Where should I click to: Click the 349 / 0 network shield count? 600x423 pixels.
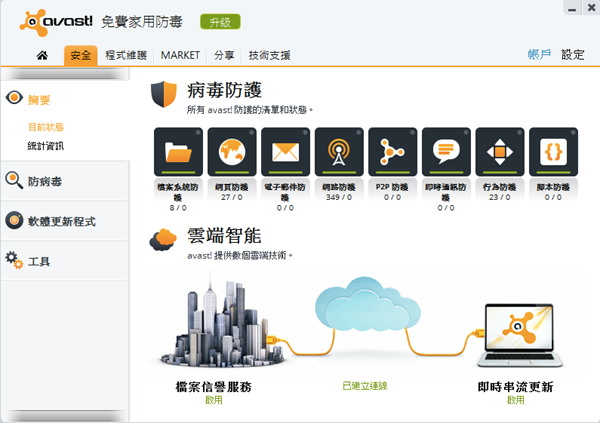339,197
